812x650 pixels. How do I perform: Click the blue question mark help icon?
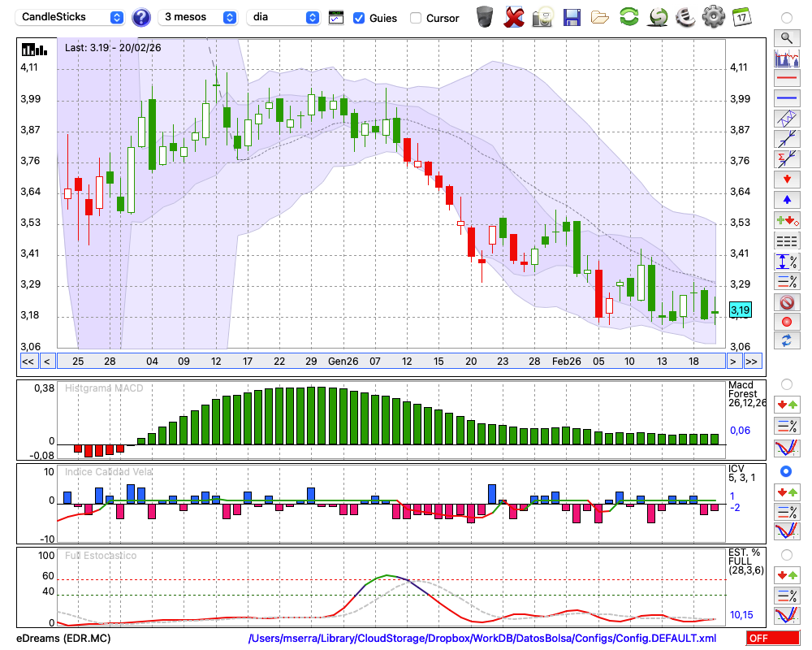click(x=141, y=17)
